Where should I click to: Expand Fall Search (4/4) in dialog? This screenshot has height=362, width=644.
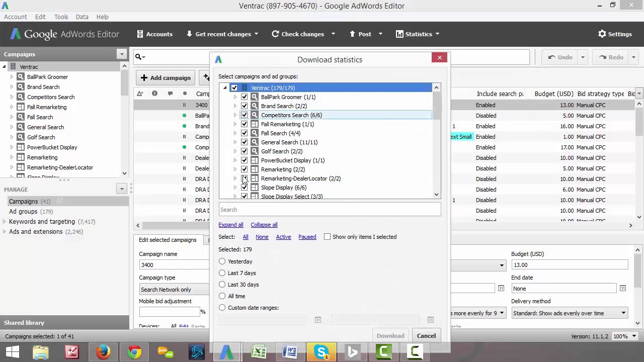[x=235, y=133]
